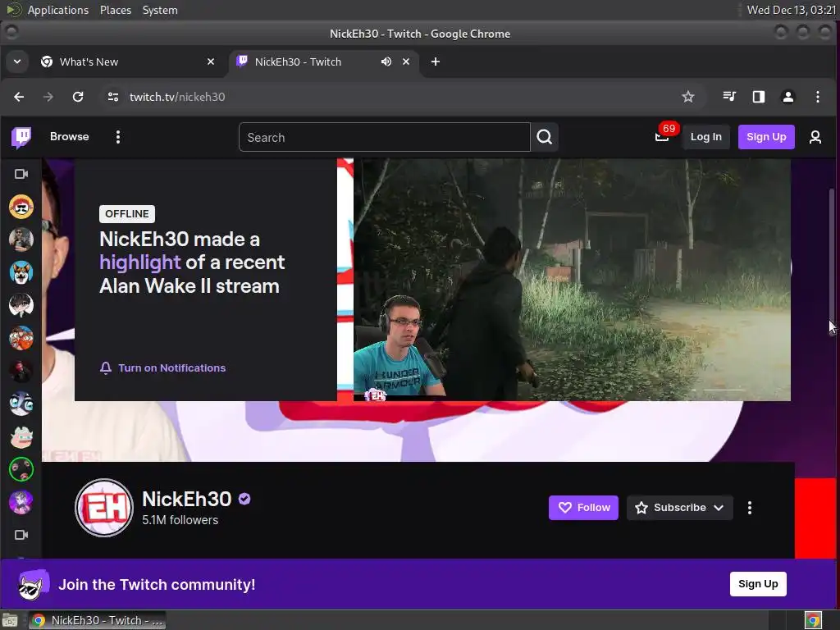Open Chrome media controls icon
Screen dimensions: 840x630
729,97
